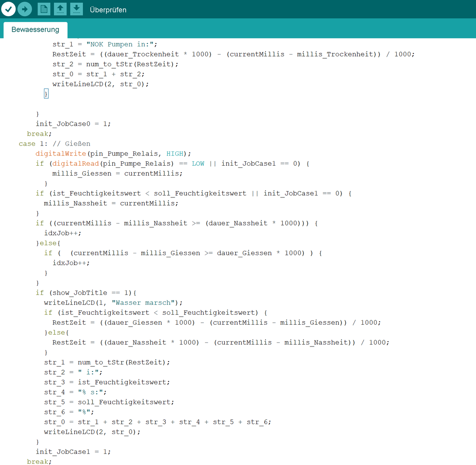Click the 'str_1 = "NOK Pumpen in:";' line
Image resolution: width=476 pixels, height=465 pixels.
tap(105, 44)
